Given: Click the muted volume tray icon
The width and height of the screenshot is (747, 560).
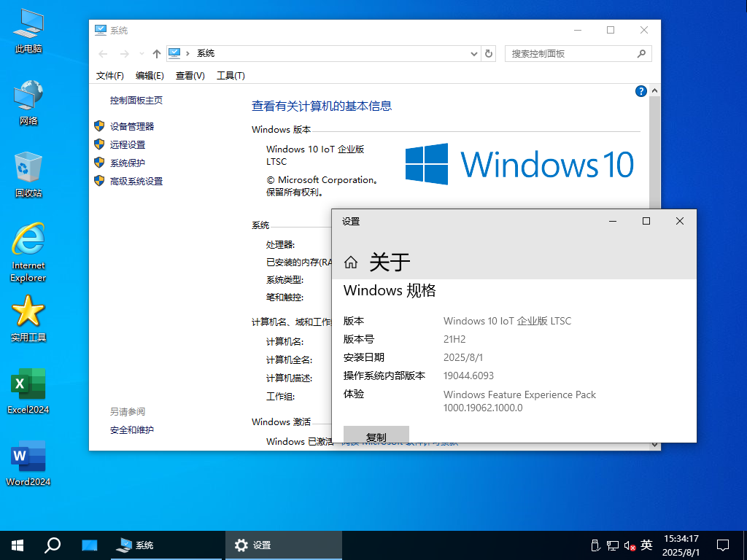Looking at the screenshot, I should tap(630, 545).
